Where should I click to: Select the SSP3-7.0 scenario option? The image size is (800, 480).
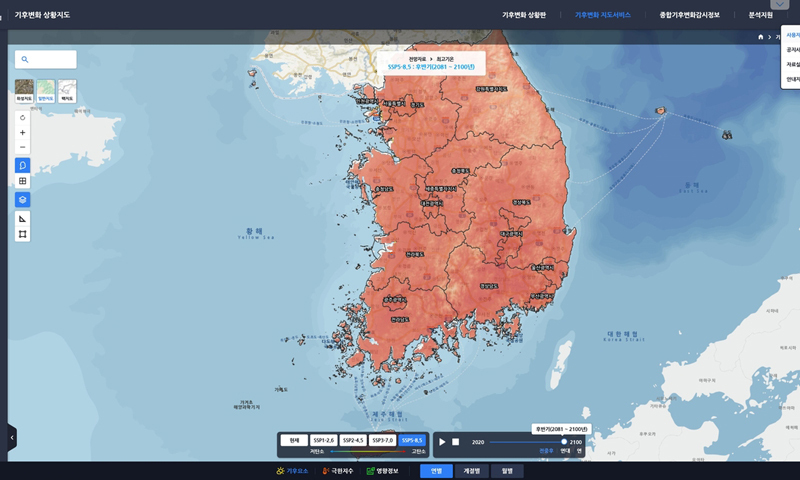(382, 440)
